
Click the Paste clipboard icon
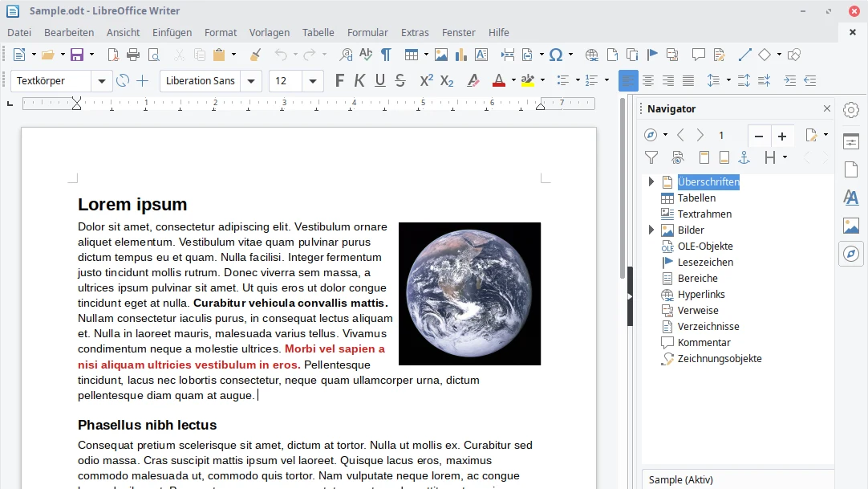(x=219, y=55)
